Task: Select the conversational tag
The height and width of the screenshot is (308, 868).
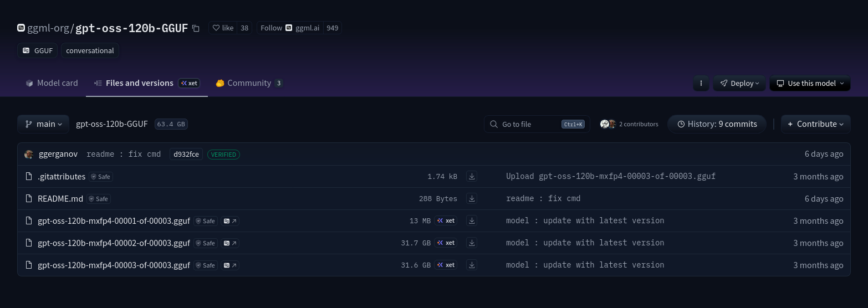Action: click(x=90, y=50)
